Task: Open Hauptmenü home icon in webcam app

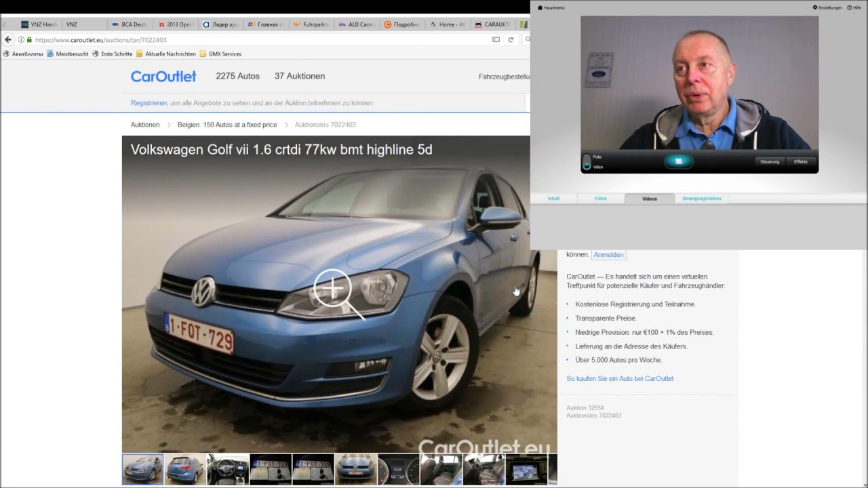Action: click(551, 7)
